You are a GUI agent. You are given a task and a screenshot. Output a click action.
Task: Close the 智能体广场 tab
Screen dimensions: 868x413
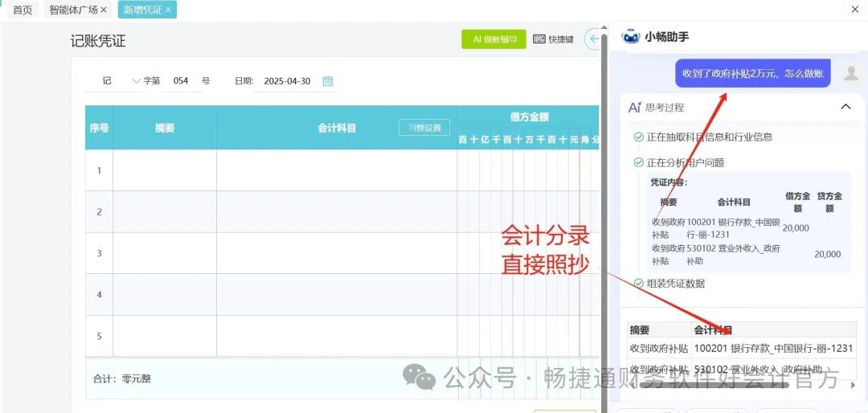(104, 10)
